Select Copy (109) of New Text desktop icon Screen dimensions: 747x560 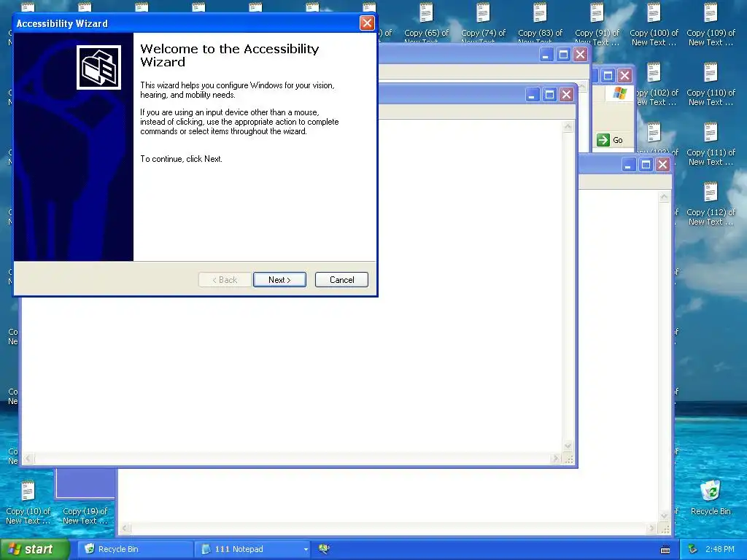[711, 24]
